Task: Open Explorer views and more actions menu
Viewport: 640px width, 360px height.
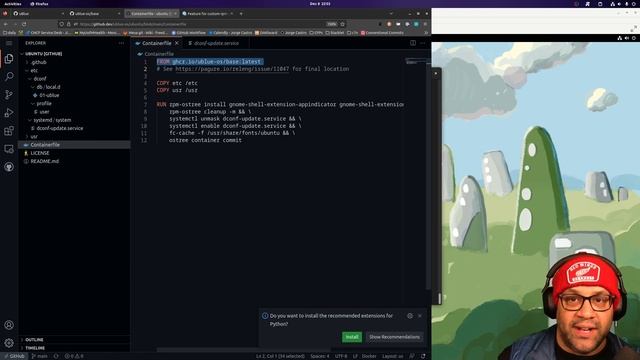Action: tap(121, 43)
